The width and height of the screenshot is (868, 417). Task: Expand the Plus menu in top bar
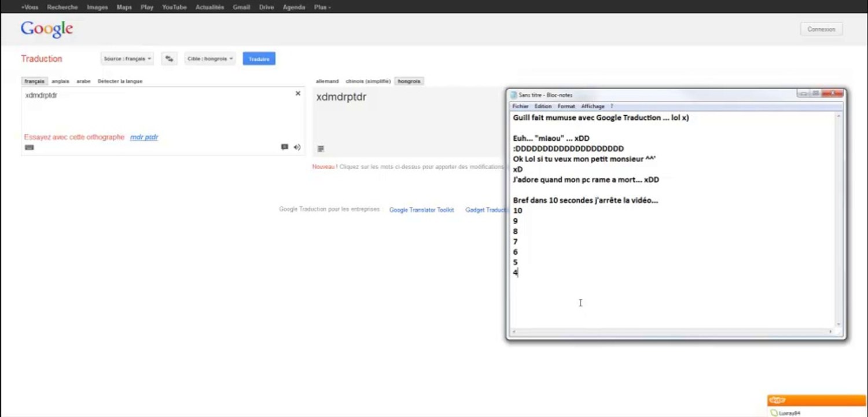(322, 7)
